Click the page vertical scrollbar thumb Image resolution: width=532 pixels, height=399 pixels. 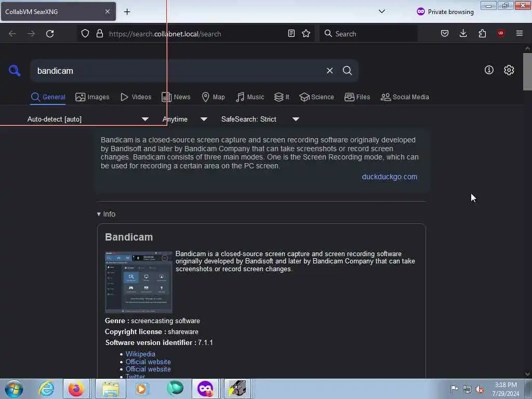point(527,72)
